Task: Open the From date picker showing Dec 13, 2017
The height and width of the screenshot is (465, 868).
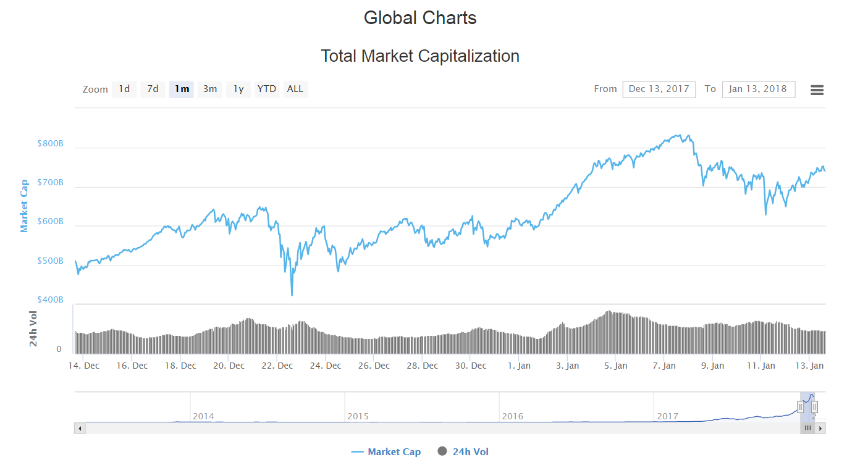Action: click(x=659, y=89)
